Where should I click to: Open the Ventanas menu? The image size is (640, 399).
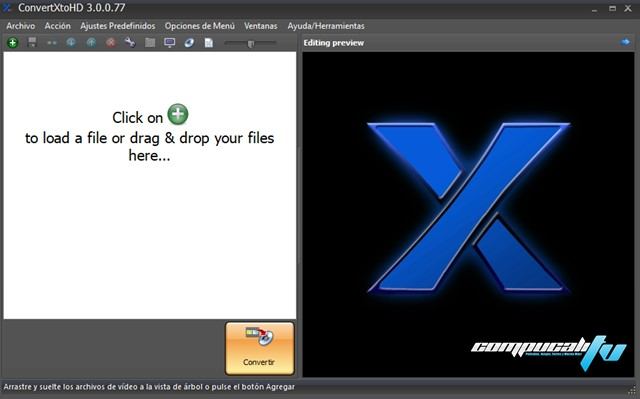coord(260,26)
